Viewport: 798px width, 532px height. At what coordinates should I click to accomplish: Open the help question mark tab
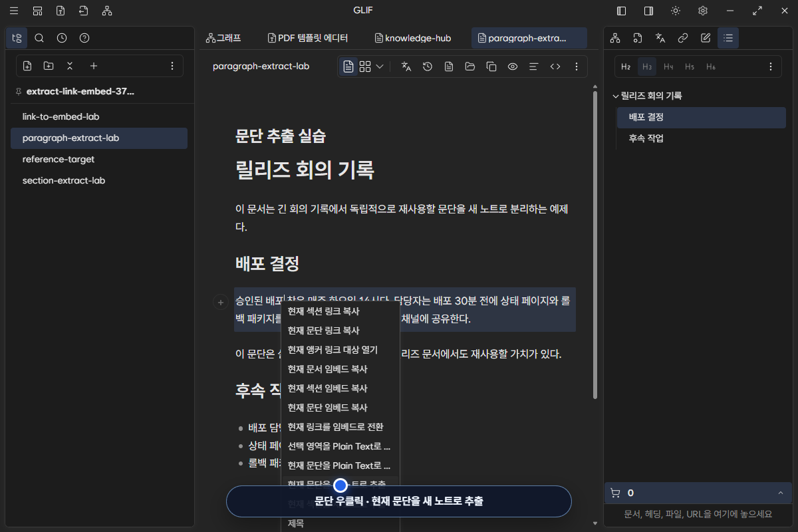click(x=84, y=38)
